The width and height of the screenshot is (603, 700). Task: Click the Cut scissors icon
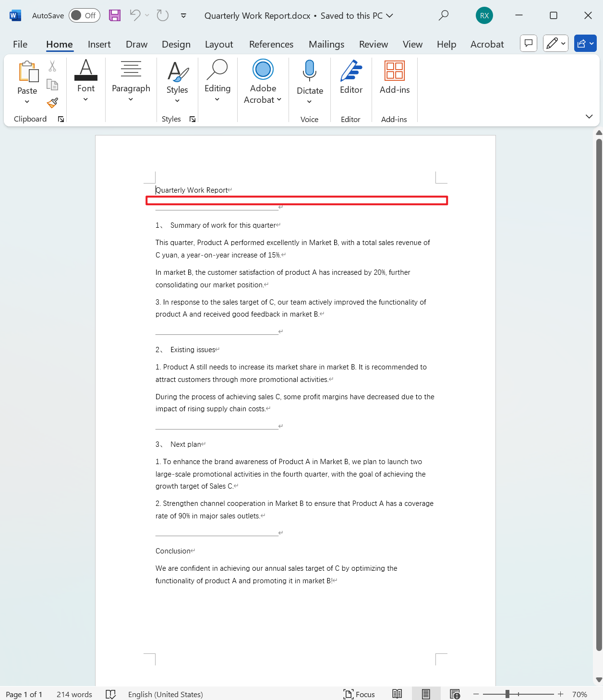[52, 66]
